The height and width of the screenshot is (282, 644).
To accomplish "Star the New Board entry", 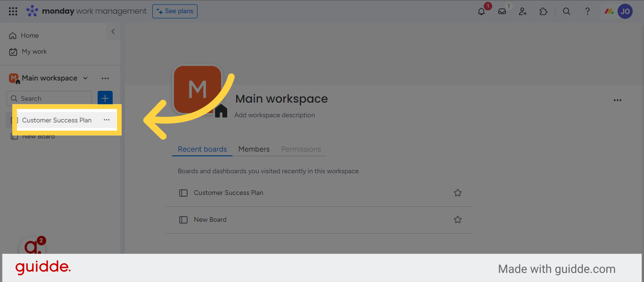I will pos(457,219).
